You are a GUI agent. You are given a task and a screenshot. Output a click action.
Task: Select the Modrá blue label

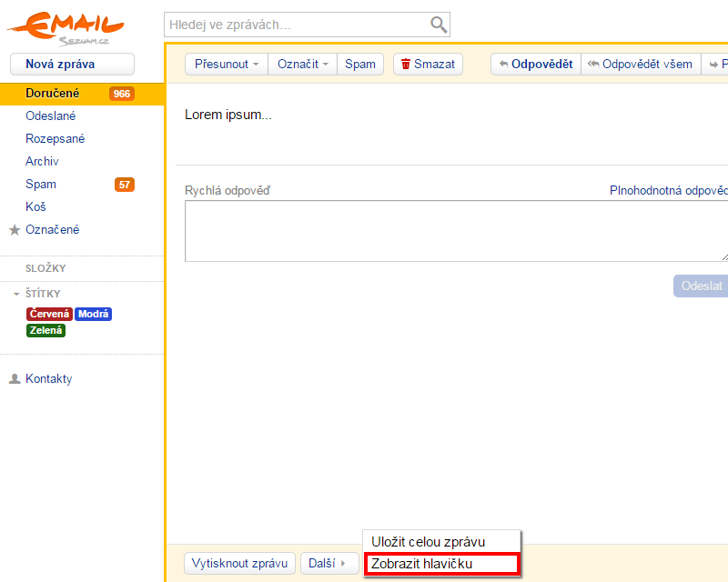pyautogui.click(x=94, y=315)
